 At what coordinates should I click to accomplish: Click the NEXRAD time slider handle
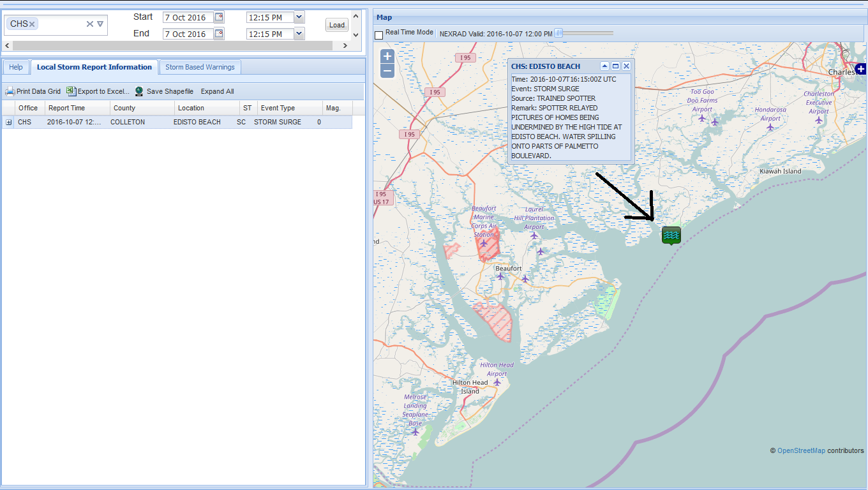(x=558, y=33)
